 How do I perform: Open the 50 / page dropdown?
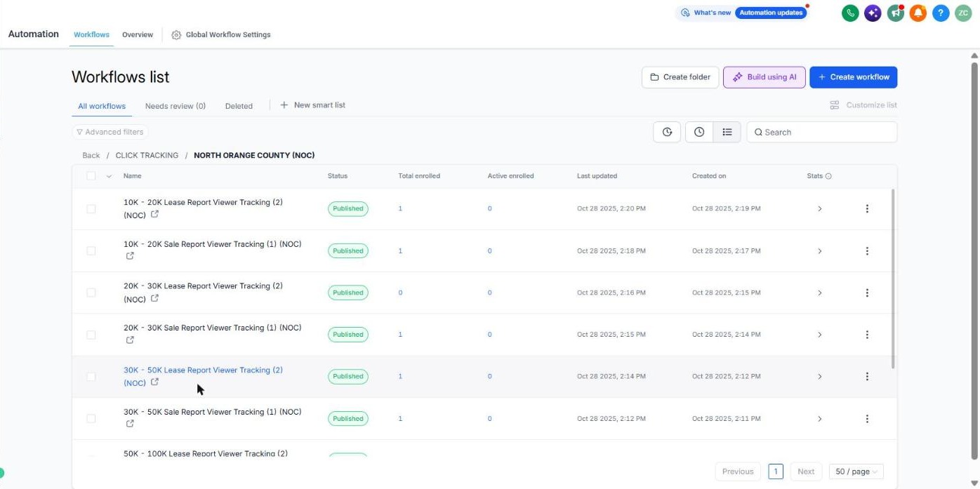point(856,471)
